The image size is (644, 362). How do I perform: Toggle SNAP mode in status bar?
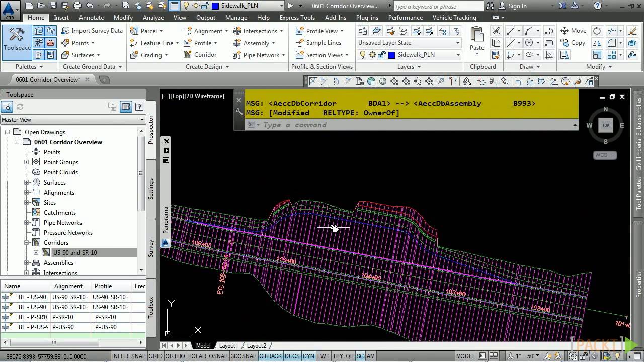pyautogui.click(x=138, y=356)
